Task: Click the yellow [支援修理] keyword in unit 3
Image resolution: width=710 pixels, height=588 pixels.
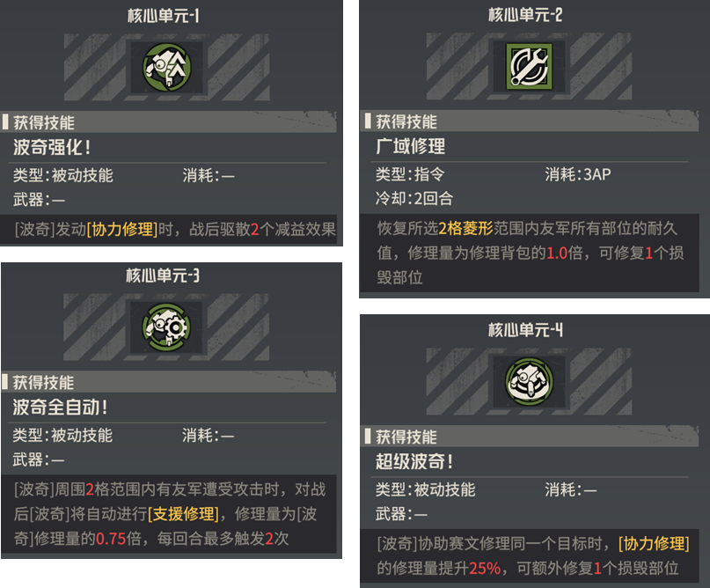Action: [x=183, y=514]
